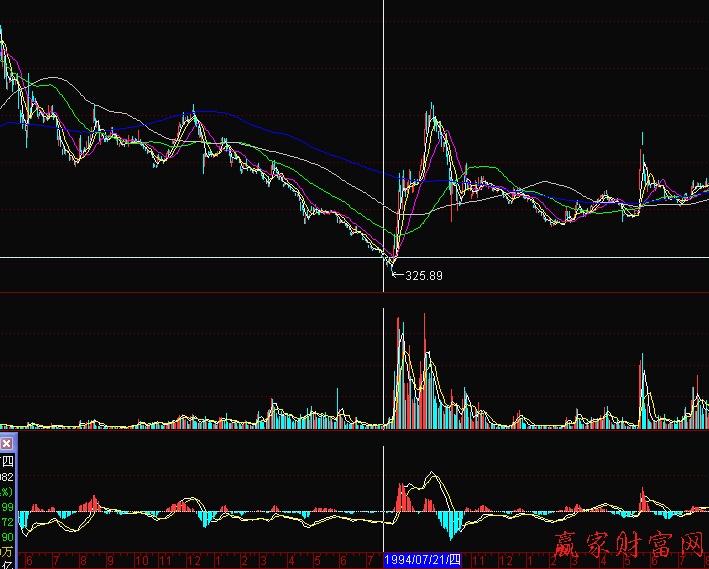Click the rebound price peak after the low
This screenshot has width=709, height=569.
(x=431, y=105)
